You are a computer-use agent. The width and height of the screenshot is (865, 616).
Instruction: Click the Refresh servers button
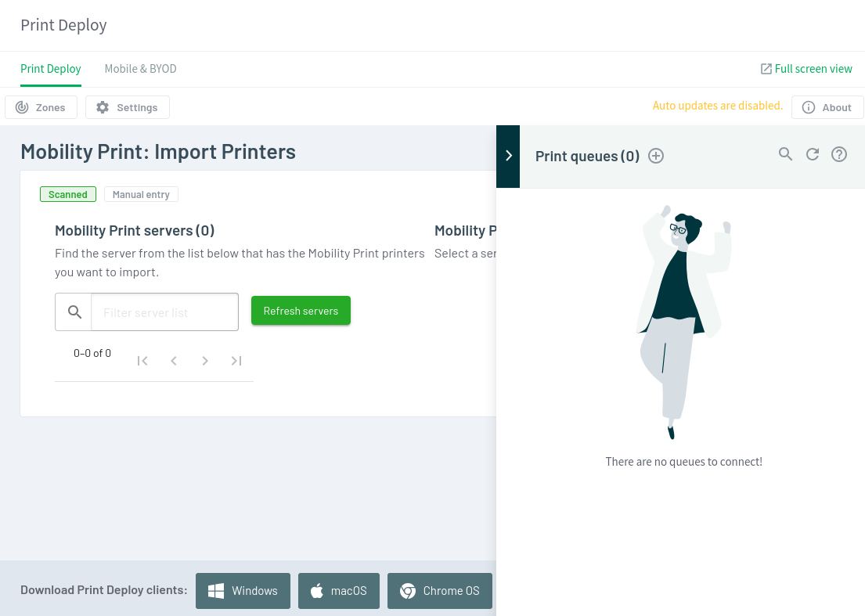pos(301,311)
